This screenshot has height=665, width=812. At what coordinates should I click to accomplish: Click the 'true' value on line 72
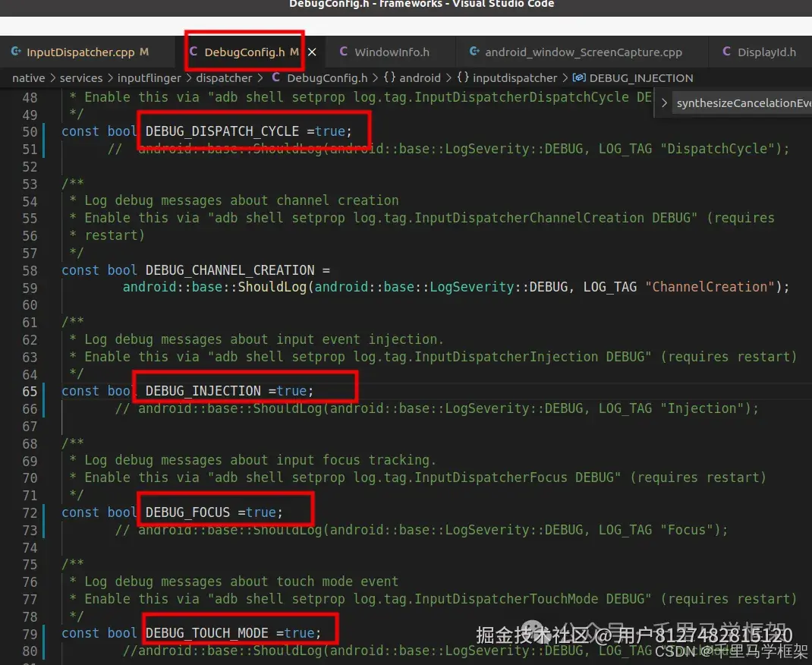pyautogui.click(x=261, y=512)
